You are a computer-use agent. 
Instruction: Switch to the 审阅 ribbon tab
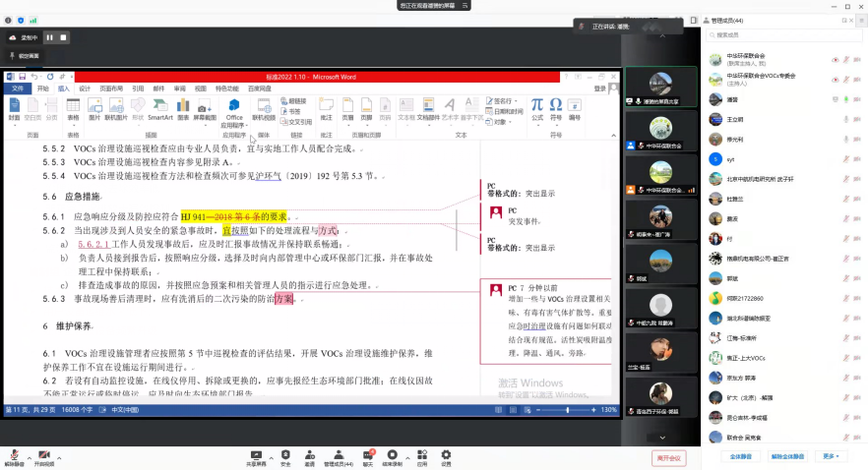(x=179, y=88)
